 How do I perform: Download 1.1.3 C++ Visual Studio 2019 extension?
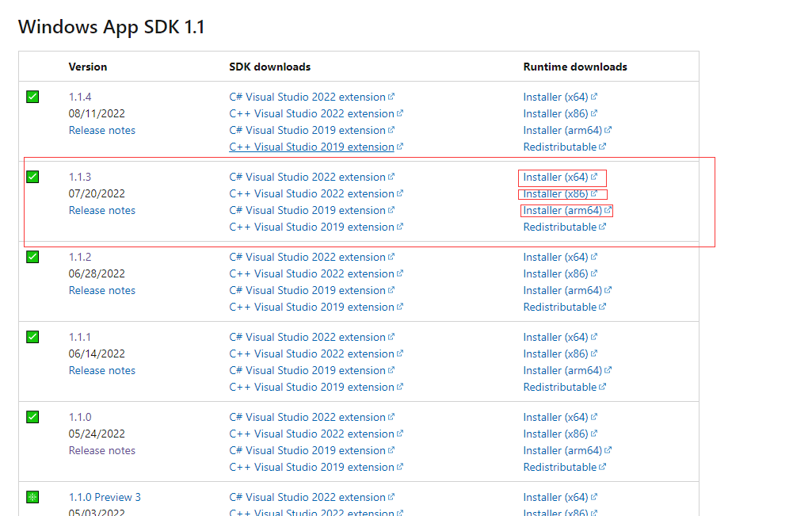[x=316, y=227]
